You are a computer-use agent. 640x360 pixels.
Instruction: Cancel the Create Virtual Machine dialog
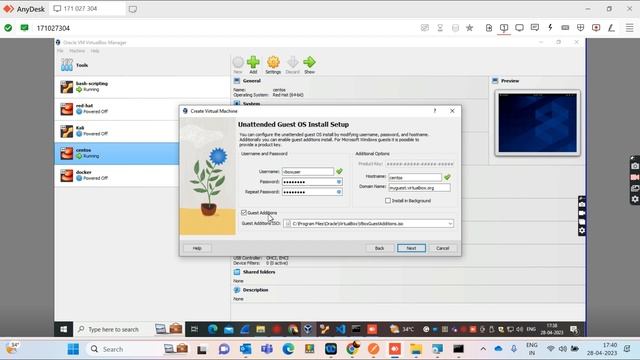442,248
